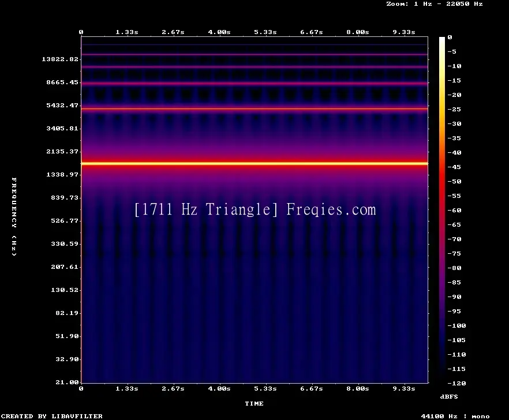Click the 526.77 frequency label

[x=65, y=220]
